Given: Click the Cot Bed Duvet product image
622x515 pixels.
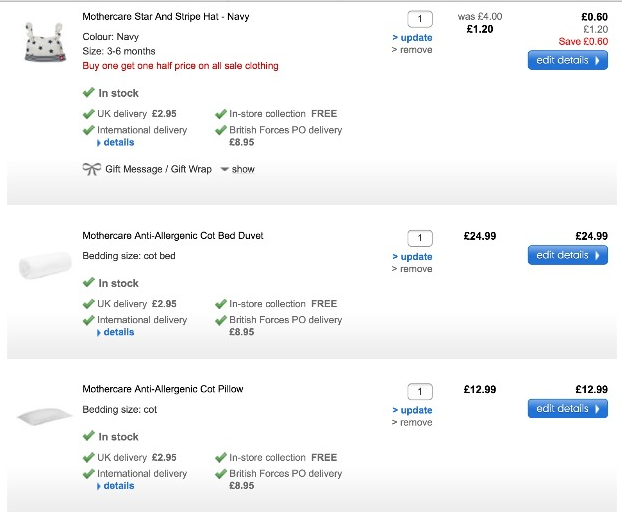Looking at the screenshot, I should tap(43, 265).
